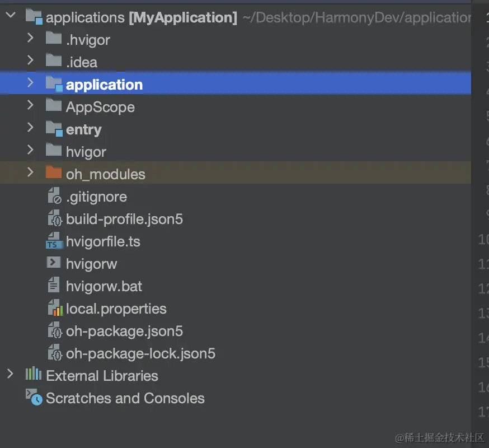This screenshot has height=448, width=489.
Task: Select the oh-package.json5 file
Action: click(124, 331)
